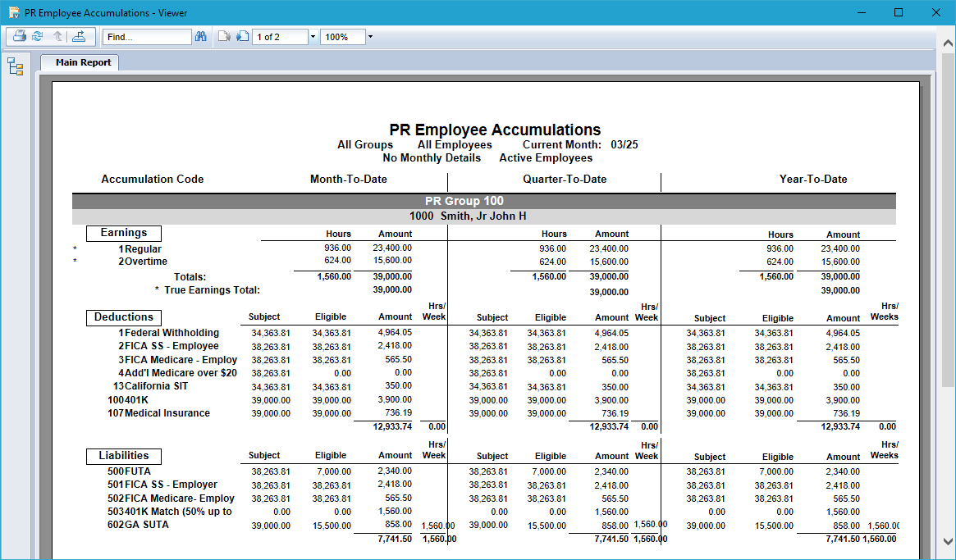Click the month-to-date liabilities total 7,741.50
This screenshot has width=956, height=560.
click(395, 539)
